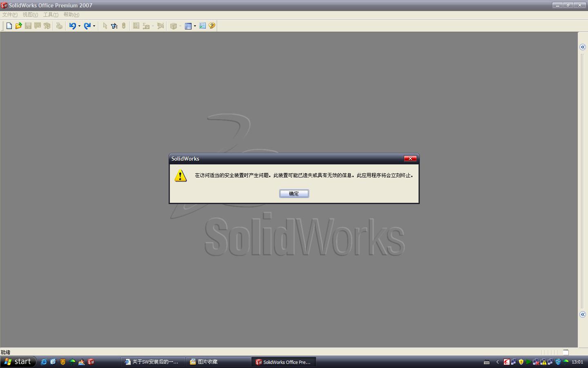
Task: Click the Rebuild traffic light icon
Action: pyautogui.click(x=124, y=26)
